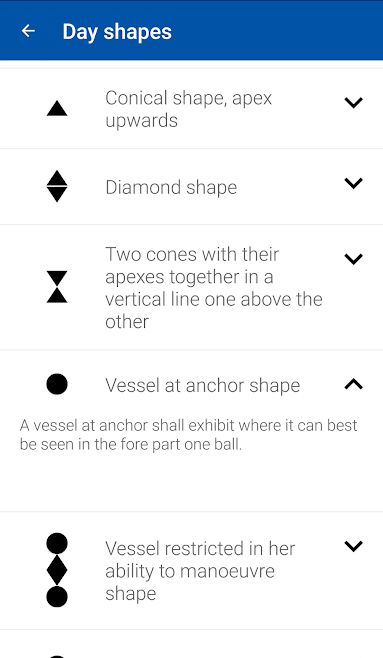Image resolution: width=383 pixels, height=658 pixels.
Task: Click the blue app header bar
Action: click(191, 30)
